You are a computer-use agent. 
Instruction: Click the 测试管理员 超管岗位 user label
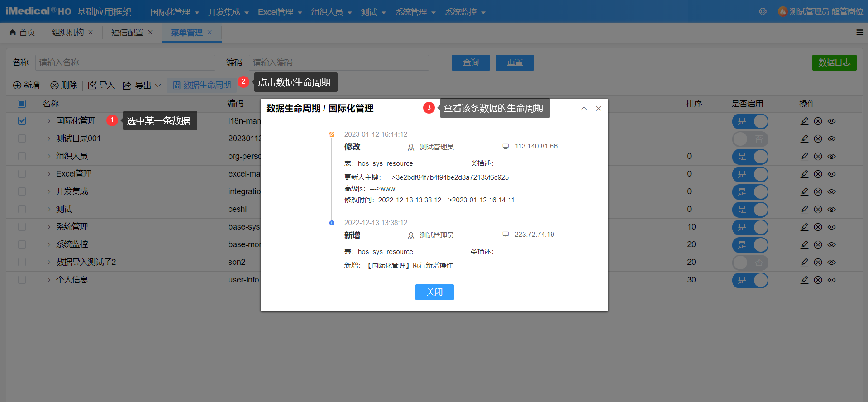point(826,12)
